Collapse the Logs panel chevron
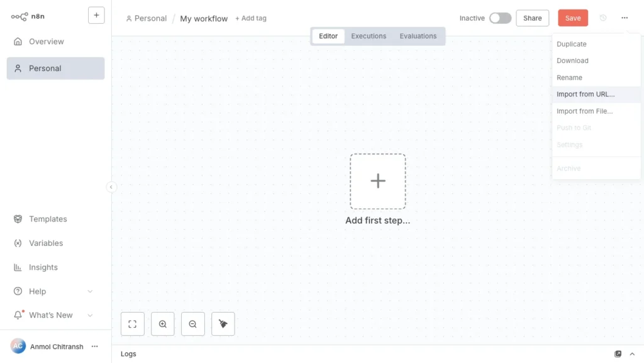This screenshot has height=363, width=644. coord(633,354)
